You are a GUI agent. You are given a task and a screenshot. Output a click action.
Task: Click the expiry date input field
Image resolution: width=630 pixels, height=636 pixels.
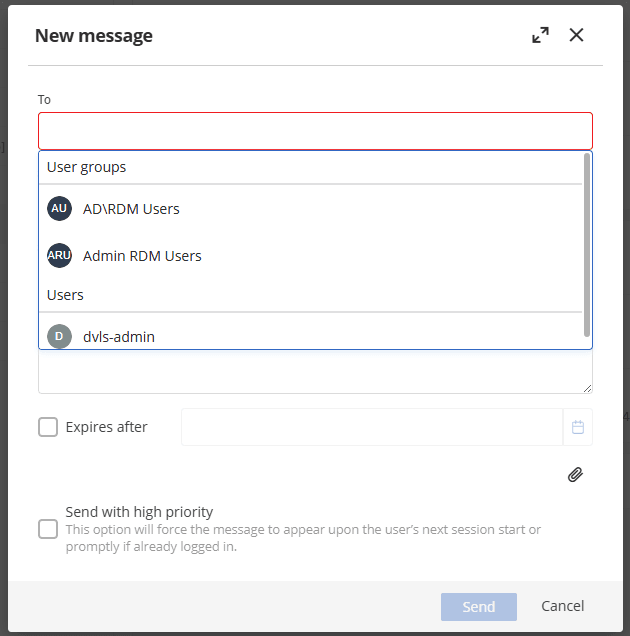coord(371,427)
